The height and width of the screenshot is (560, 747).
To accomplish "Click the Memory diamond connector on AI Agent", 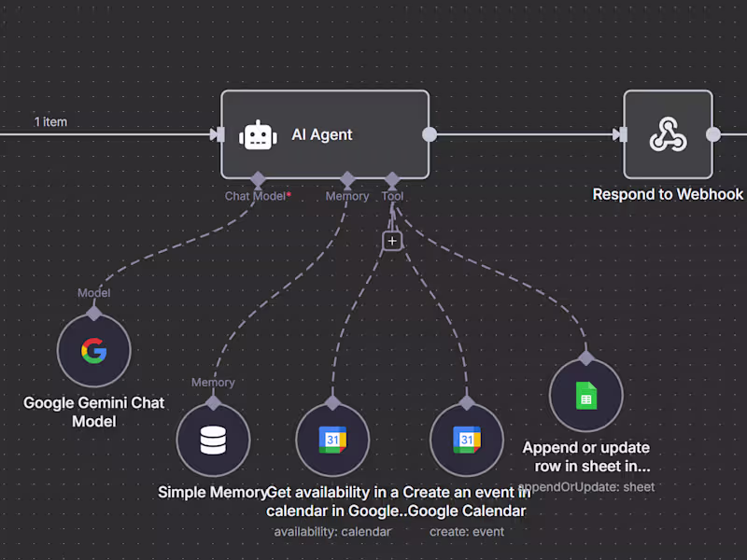I will [347, 179].
